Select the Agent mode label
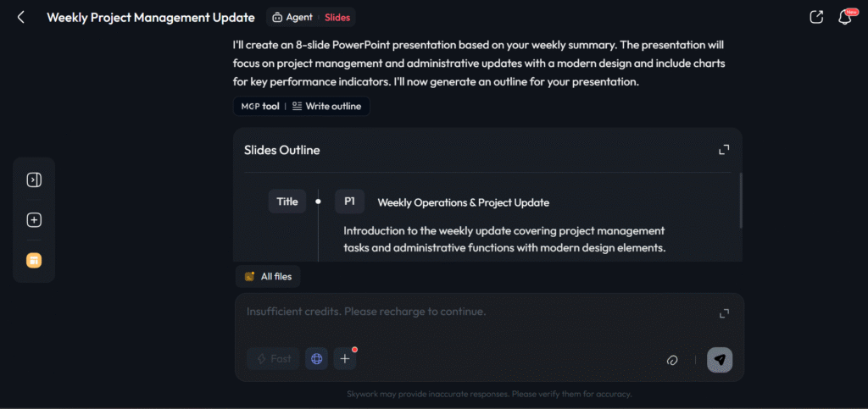This screenshot has width=868, height=409. (293, 17)
